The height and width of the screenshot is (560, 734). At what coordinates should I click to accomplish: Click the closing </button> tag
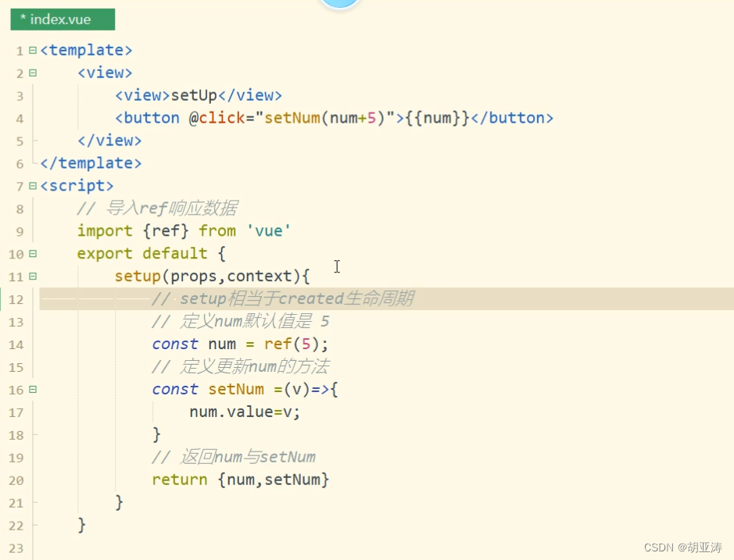coord(512,118)
